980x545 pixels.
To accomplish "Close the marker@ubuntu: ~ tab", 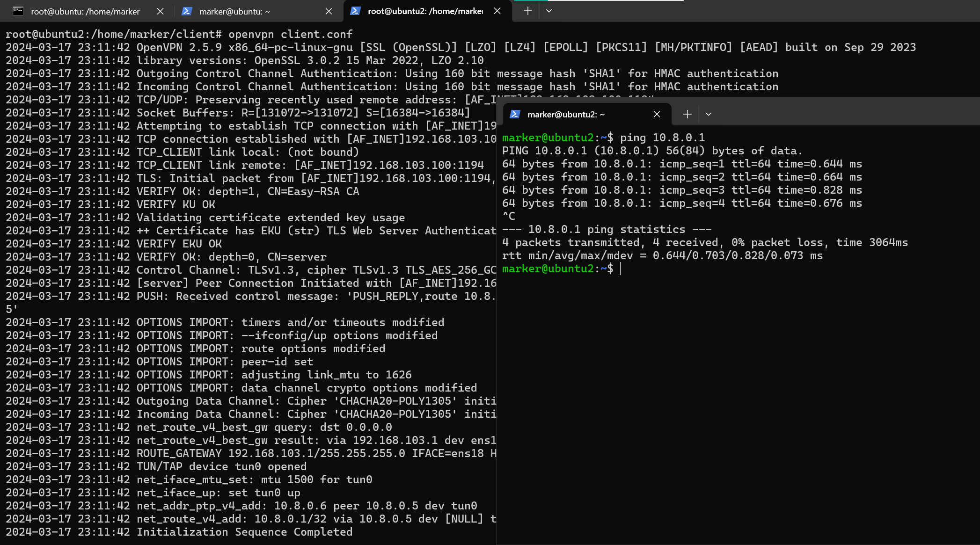I will 329,11.
